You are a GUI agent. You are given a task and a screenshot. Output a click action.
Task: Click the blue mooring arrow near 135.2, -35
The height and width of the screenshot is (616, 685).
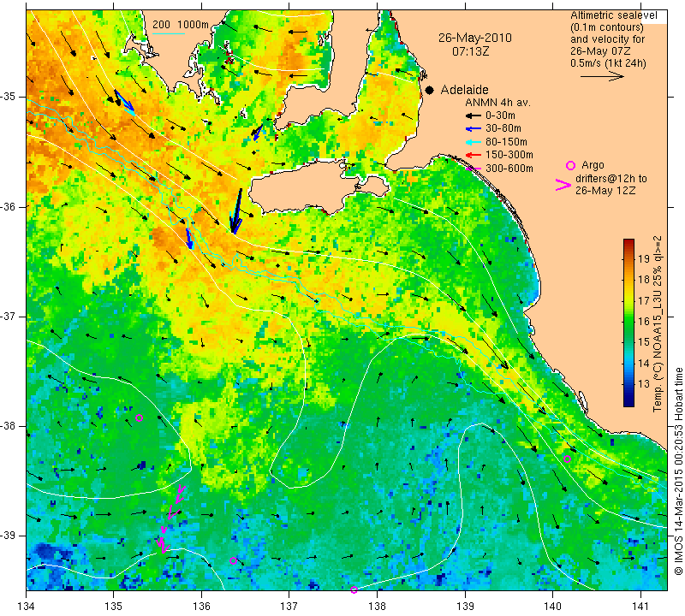point(124,102)
